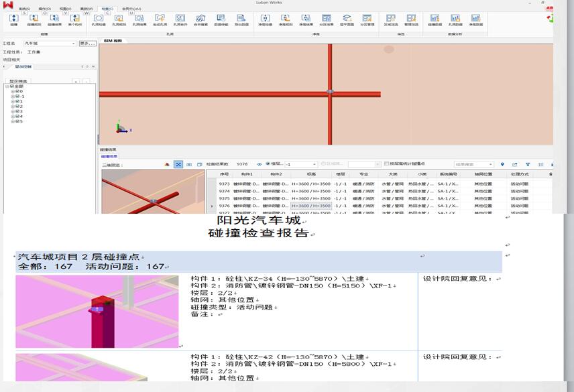Click the 显示筛选 button
The image size is (574, 392).
18,81
